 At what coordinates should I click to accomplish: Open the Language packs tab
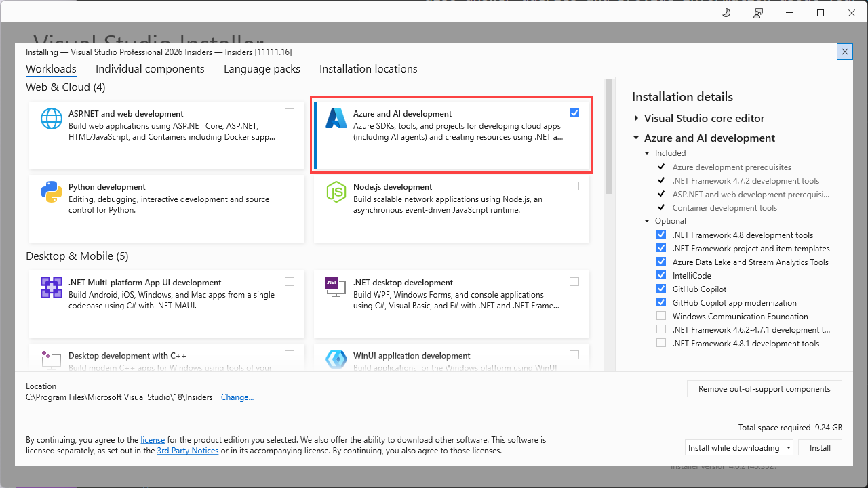pyautogui.click(x=262, y=68)
